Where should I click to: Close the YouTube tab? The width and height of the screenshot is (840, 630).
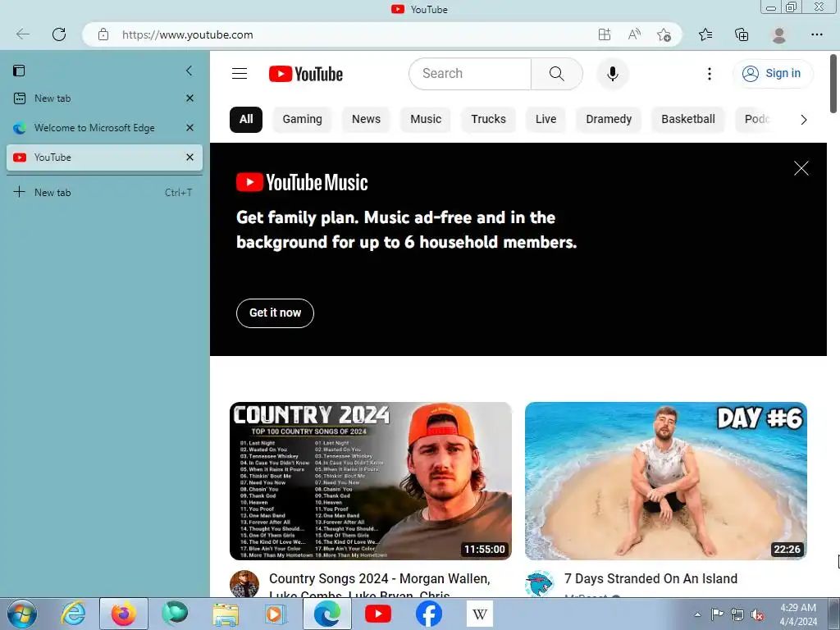189,157
